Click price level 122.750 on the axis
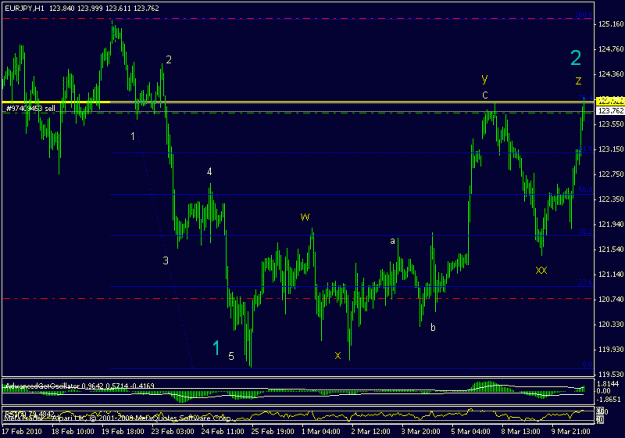 click(611, 174)
